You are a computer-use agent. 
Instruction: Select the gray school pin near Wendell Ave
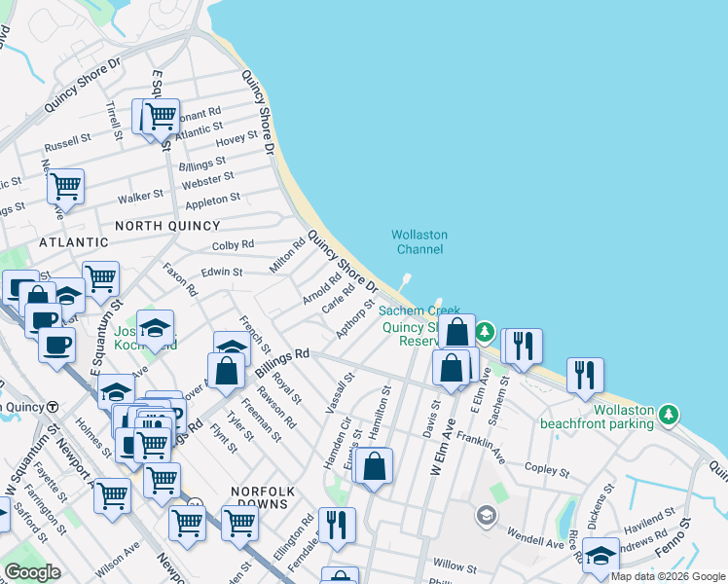(x=486, y=516)
